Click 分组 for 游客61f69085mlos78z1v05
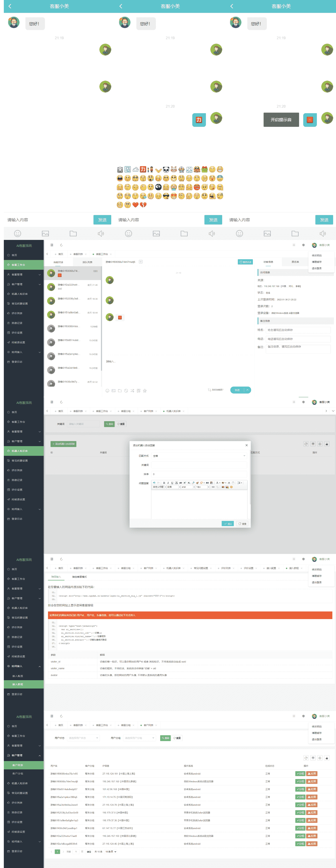 point(300,773)
